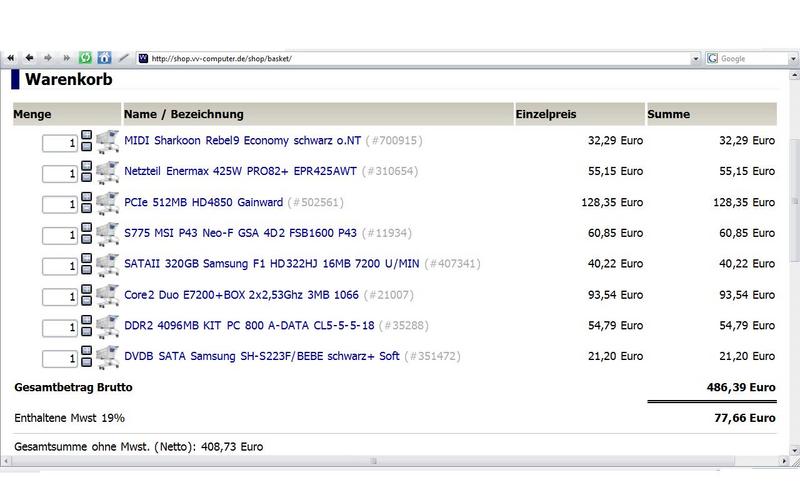Increase quantity of Netzteil Enermax 425W
Viewport: 800px width, 500px height.
point(87,166)
